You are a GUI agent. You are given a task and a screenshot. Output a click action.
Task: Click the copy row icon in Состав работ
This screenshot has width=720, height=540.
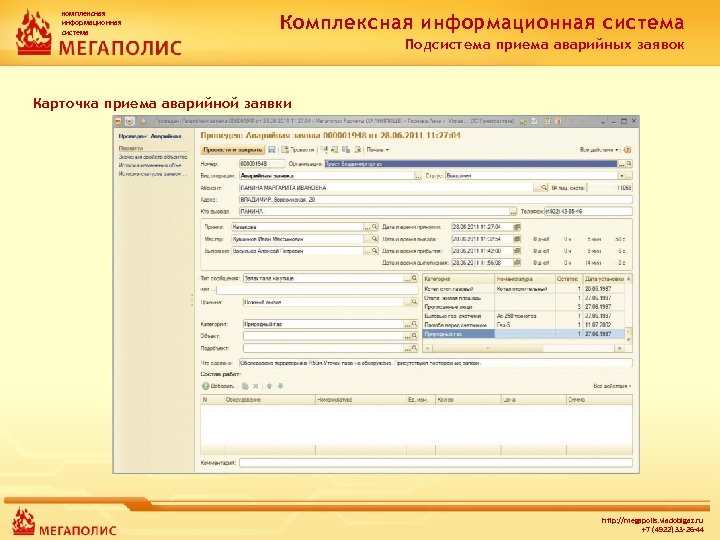245,386
